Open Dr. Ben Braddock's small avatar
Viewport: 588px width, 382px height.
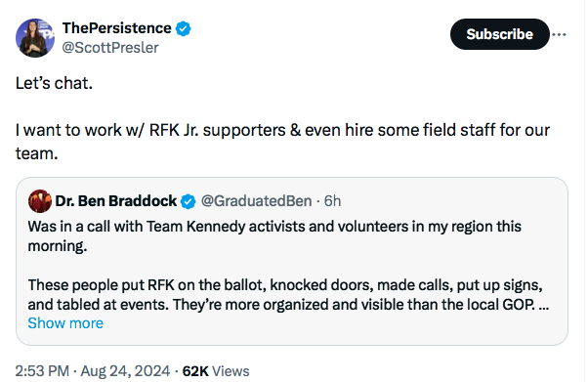click(40, 201)
